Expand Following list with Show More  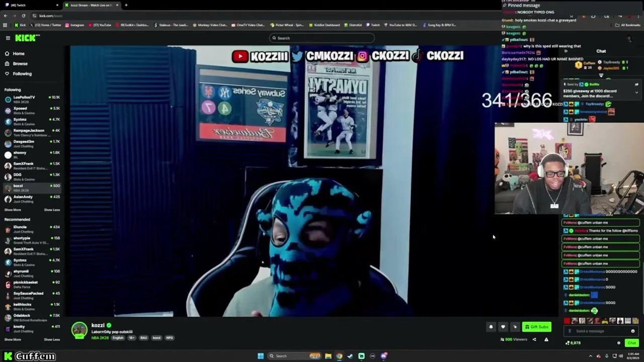[13, 210]
